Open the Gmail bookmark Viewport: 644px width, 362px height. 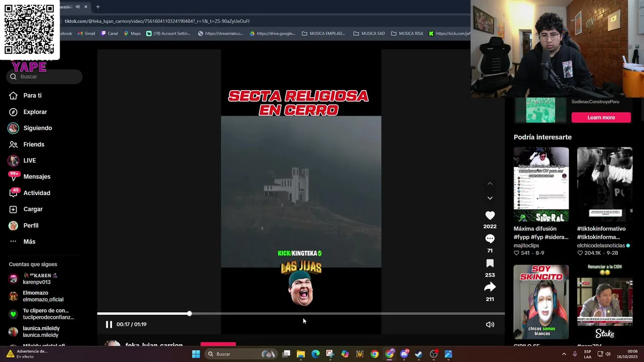click(86, 34)
